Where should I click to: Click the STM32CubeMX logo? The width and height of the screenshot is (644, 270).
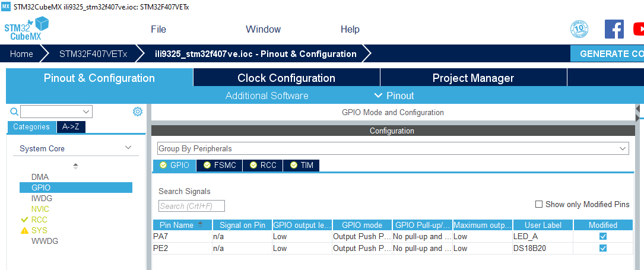point(27,28)
